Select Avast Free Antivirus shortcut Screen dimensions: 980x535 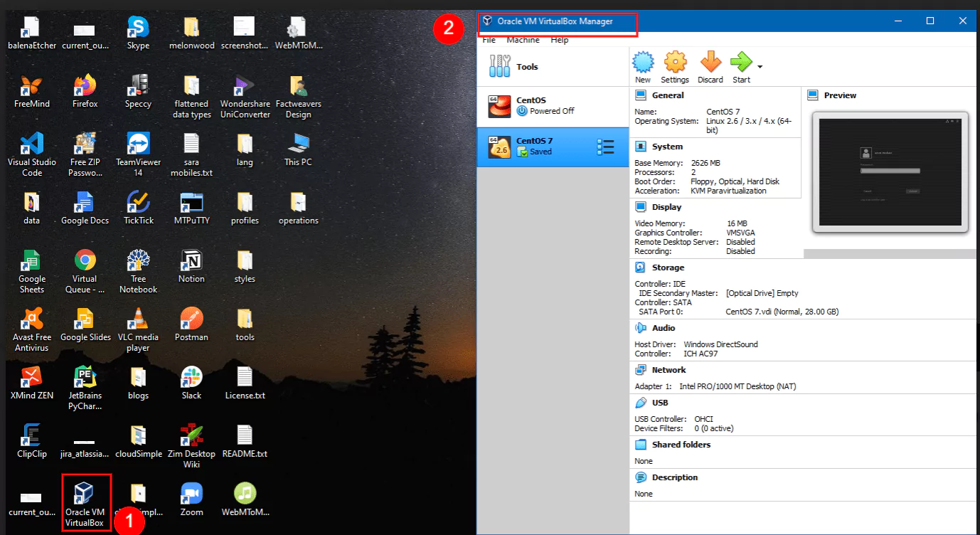(x=31, y=330)
